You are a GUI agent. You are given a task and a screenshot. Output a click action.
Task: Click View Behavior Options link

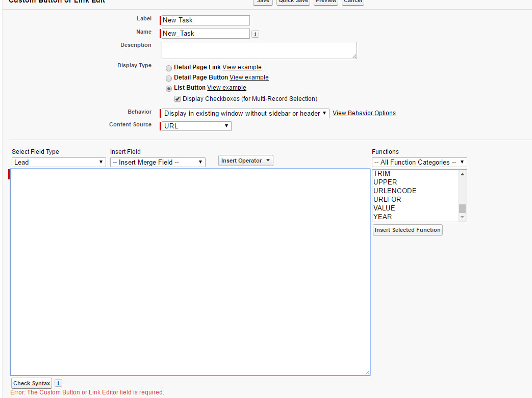point(364,113)
